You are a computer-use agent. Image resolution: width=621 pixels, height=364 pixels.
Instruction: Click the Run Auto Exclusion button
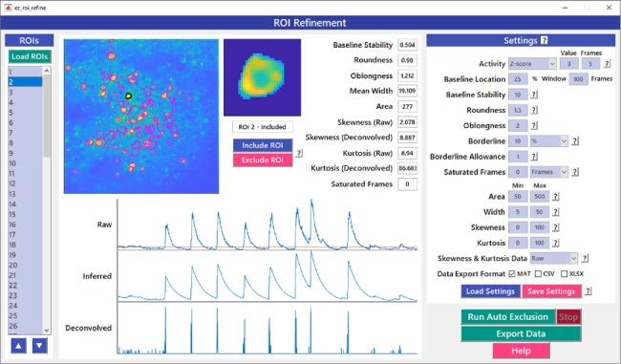click(x=508, y=317)
